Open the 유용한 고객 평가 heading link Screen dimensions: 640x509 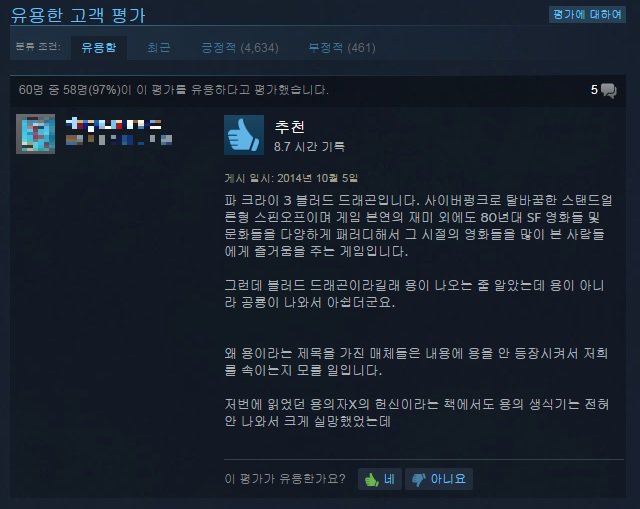click(78, 15)
